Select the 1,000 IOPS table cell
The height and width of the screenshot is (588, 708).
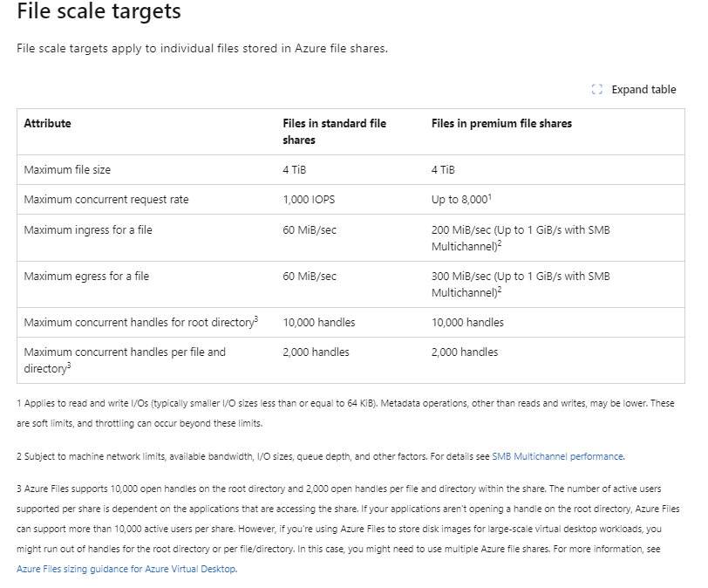tap(311, 200)
